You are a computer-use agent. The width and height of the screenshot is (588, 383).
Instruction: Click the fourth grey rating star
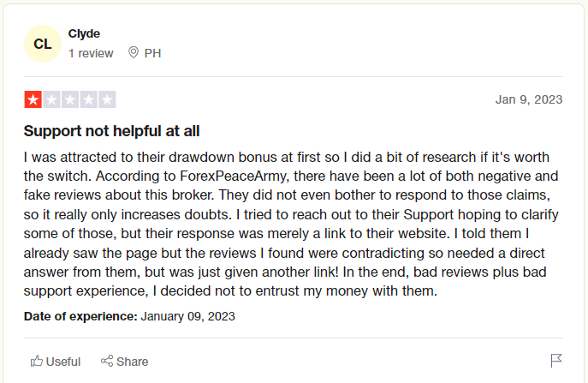(x=88, y=99)
